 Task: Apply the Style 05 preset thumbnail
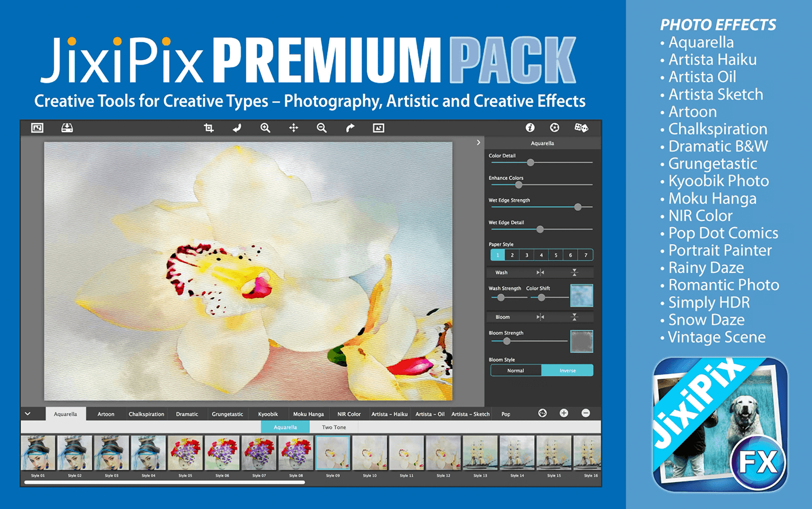point(185,453)
